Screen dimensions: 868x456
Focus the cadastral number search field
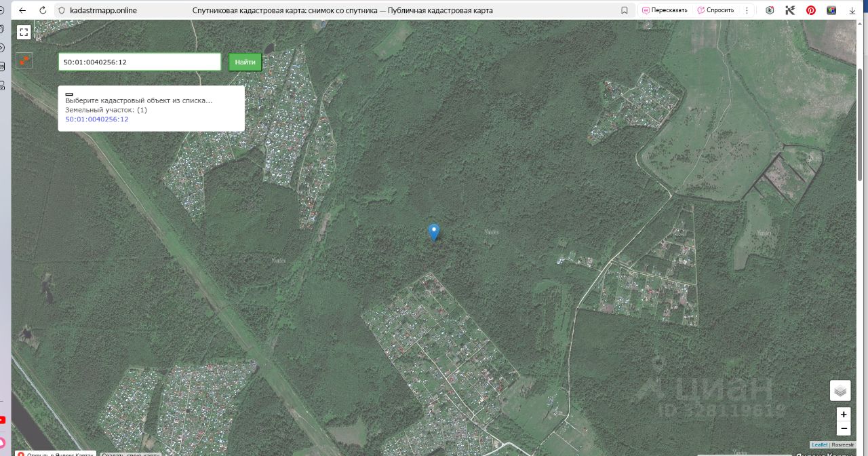(x=140, y=62)
